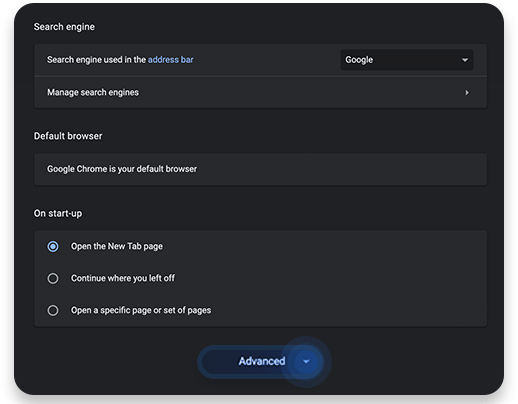Click the On start-up section heading

point(58,213)
